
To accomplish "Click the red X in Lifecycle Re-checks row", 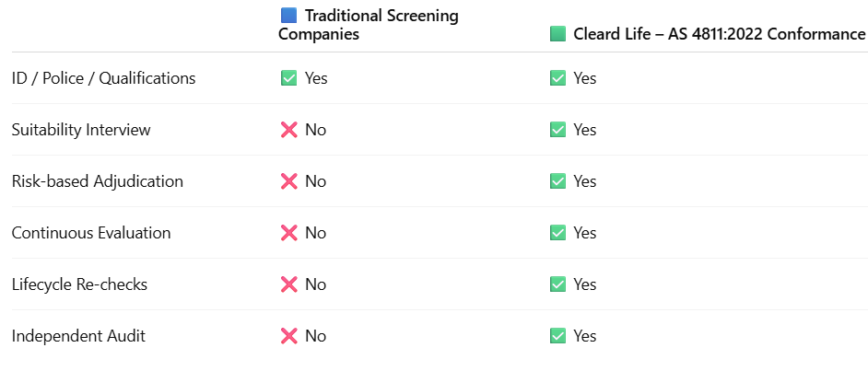I will 289,284.
